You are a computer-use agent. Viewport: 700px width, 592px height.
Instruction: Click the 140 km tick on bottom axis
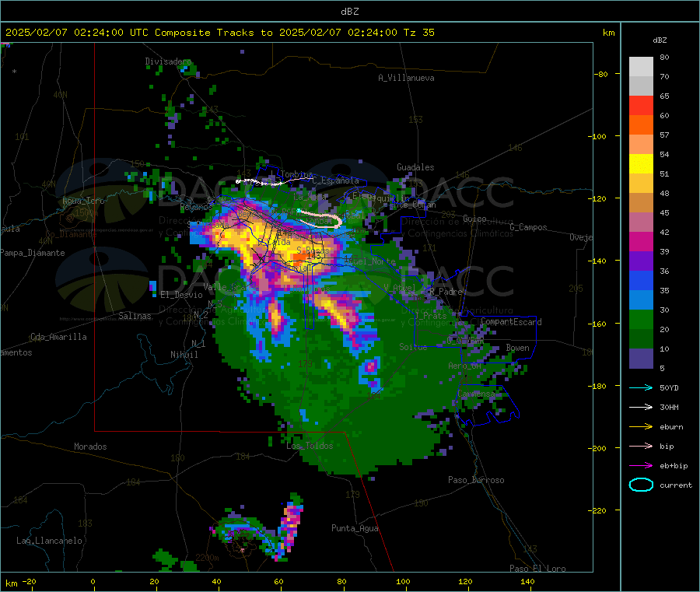coord(527,581)
